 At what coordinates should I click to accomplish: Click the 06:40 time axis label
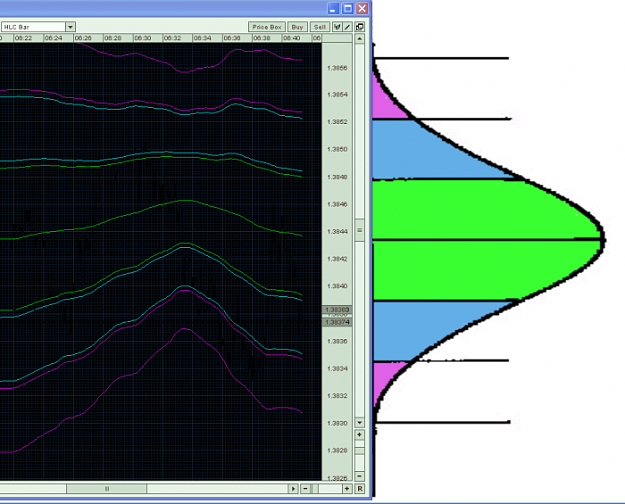pyautogui.click(x=292, y=38)
